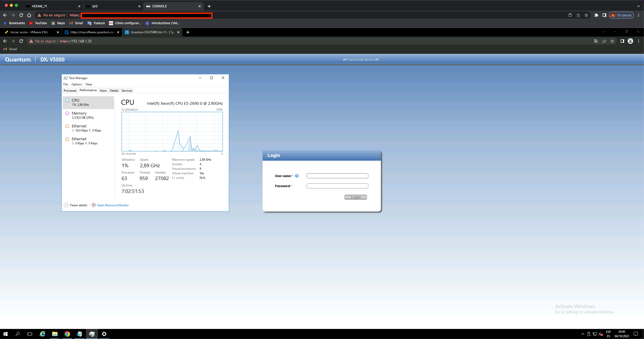Image resolution: width=644 pixels, height=339 pixels.
Task: Select Ethernet with 16,0 Kbps sent
Action: click(88, 128)
